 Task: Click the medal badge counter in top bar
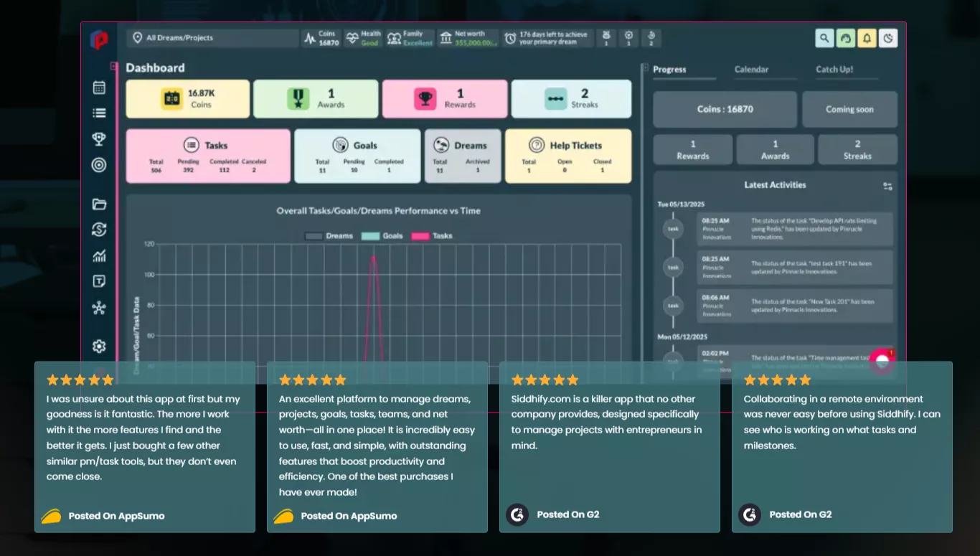pos(606,38)
